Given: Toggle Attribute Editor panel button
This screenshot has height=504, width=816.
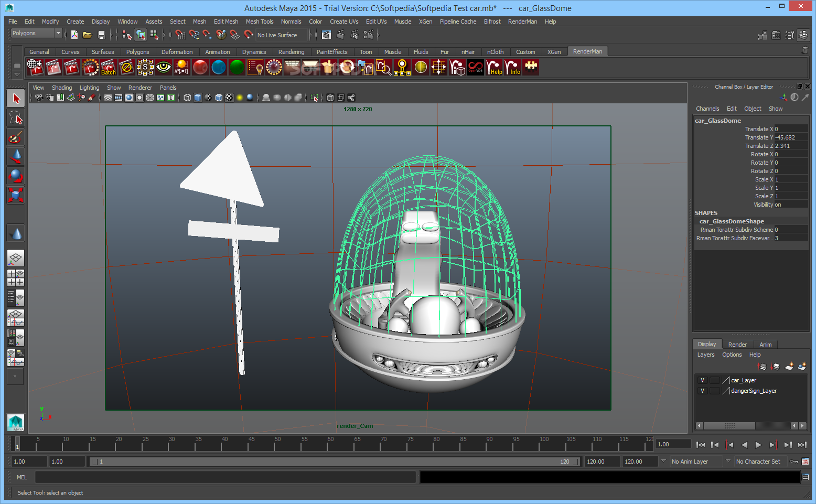Looking at the screenshot, I should coord(776,35).
